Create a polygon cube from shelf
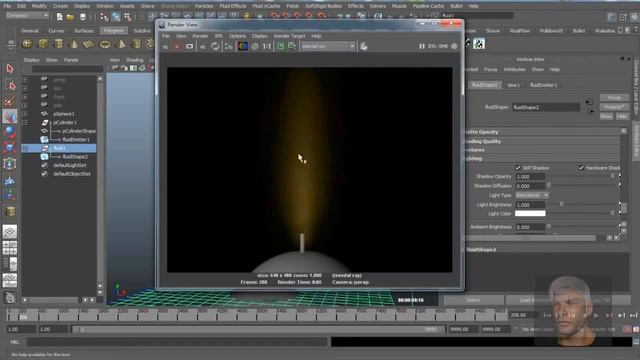Image resolution: width=640 pixels, height=360 pixels. [x=42, y=44]
